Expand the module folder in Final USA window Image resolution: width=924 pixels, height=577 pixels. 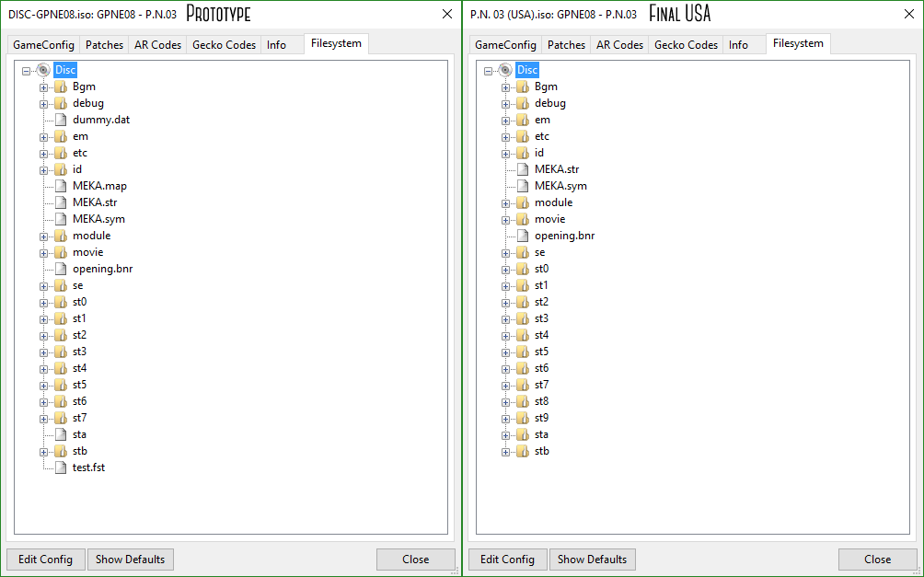click(505, 203)
